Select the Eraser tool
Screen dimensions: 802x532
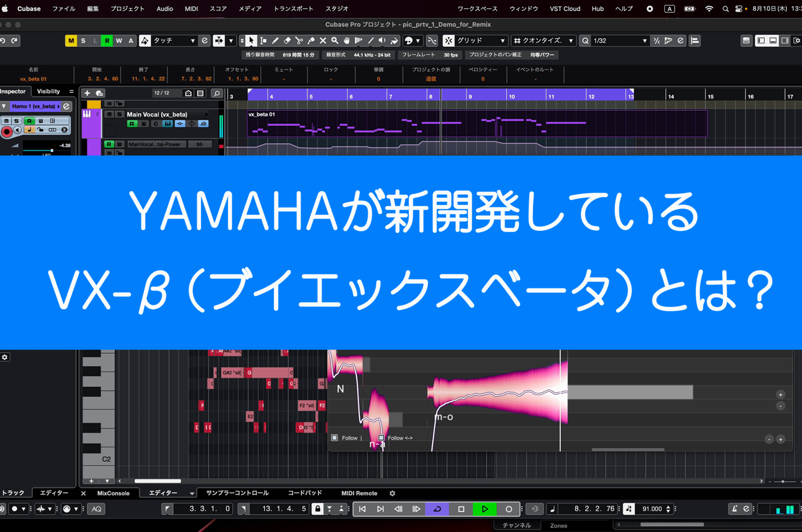coord(287,40)
